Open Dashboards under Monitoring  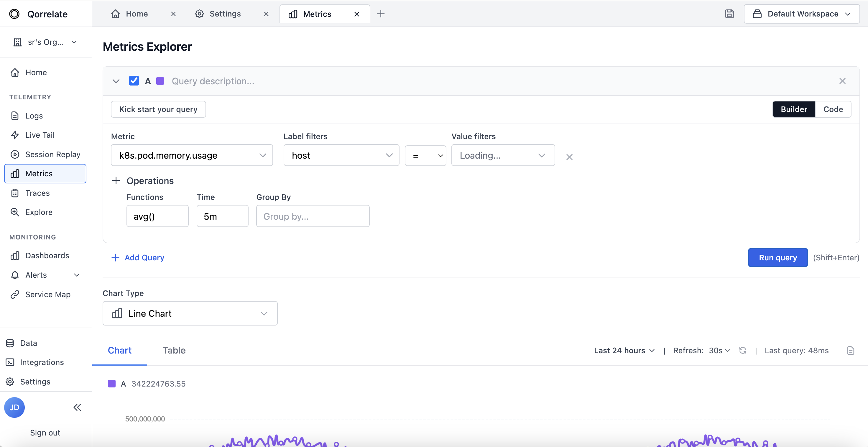[47, 255]
